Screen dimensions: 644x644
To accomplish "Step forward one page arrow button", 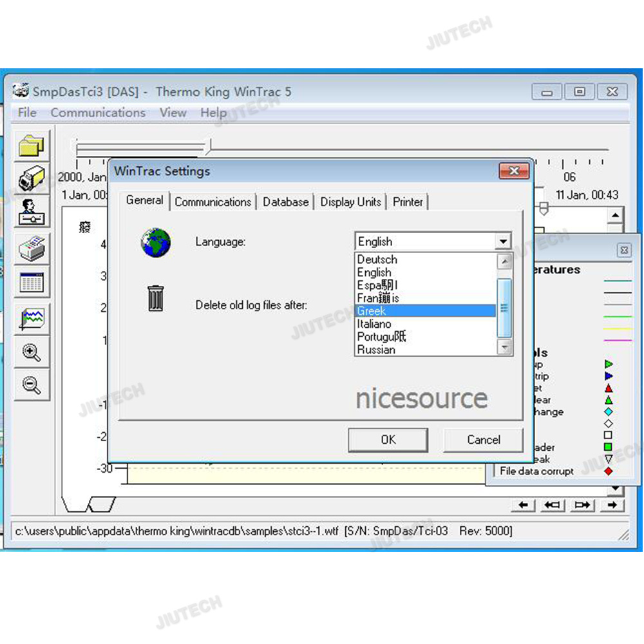I will (x=582, y=505).
